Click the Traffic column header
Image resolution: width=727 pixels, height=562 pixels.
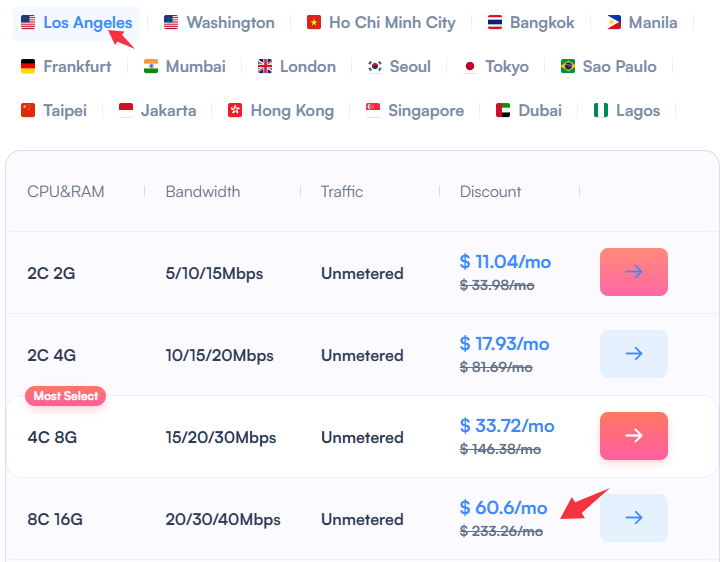coord(342,192)
